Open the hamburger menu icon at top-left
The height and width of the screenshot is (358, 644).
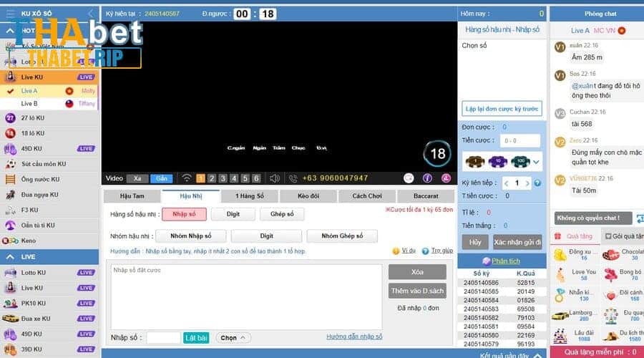pos(10,14)
